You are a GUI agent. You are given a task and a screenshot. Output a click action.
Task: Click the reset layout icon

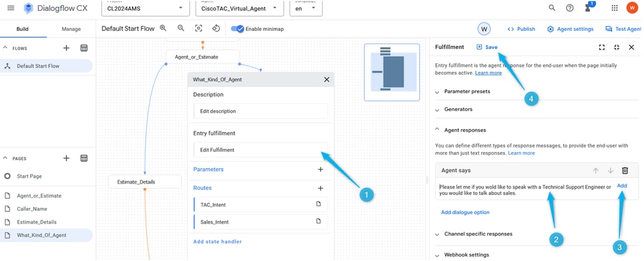217,28
